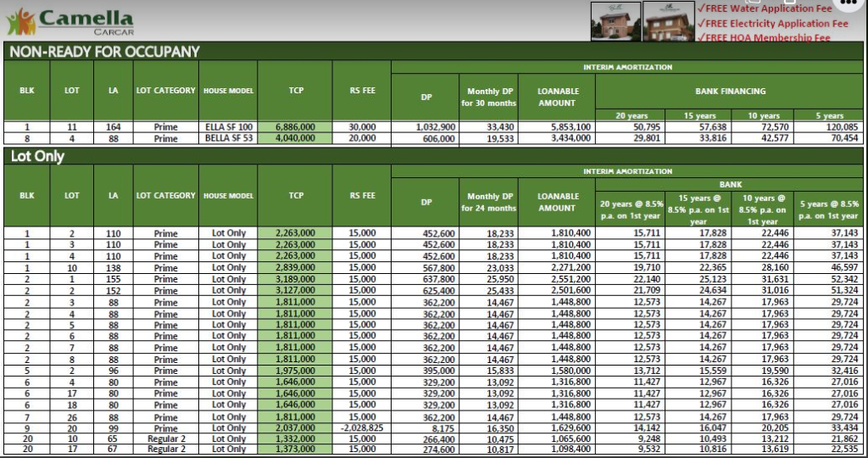
Task: Select the Lot Only section header
Action: click(x=36, y=156)
